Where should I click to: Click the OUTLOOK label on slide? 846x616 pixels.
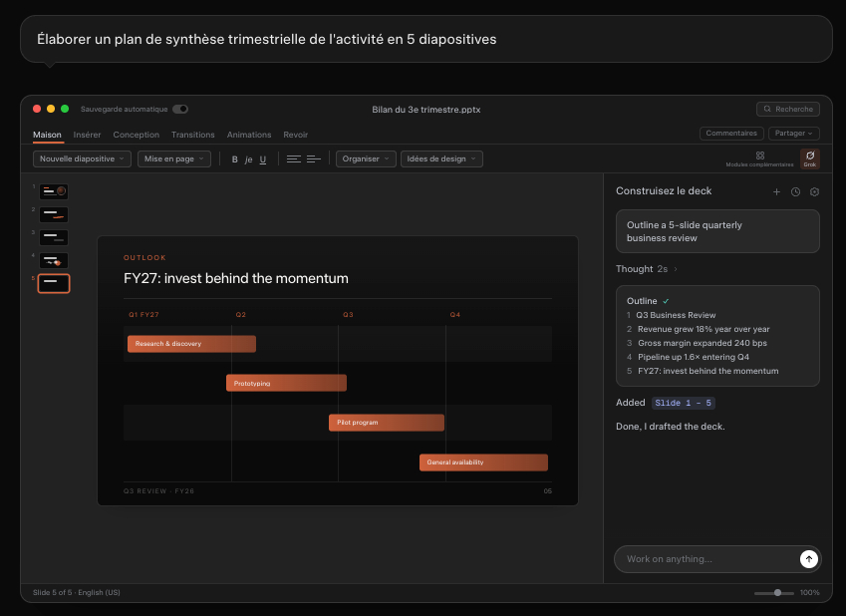144,257
